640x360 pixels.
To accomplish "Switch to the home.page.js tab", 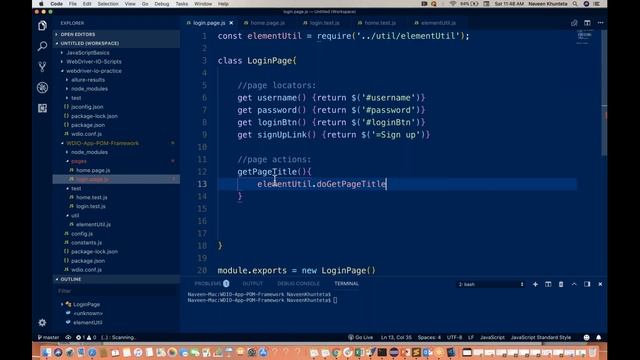I will pyautogui.click(x=267, y=23).
